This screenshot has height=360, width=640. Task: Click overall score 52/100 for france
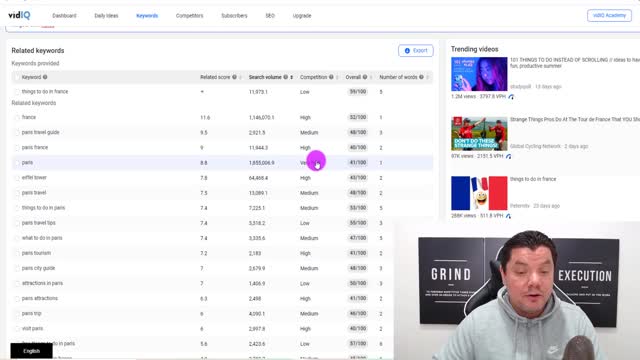[358, 118]
